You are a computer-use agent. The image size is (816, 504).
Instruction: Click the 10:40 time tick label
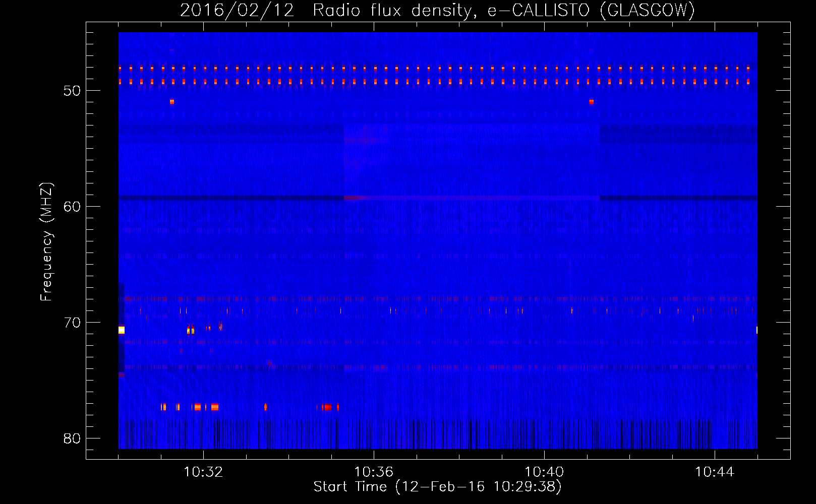(x=544, y=472)
